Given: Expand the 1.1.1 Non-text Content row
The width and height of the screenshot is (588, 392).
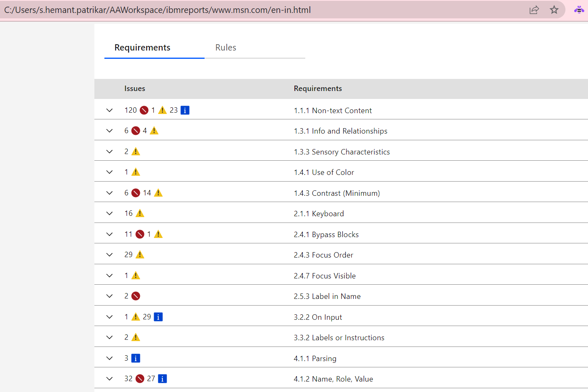Looking at the screenshot, I should (x=109, y=110).
